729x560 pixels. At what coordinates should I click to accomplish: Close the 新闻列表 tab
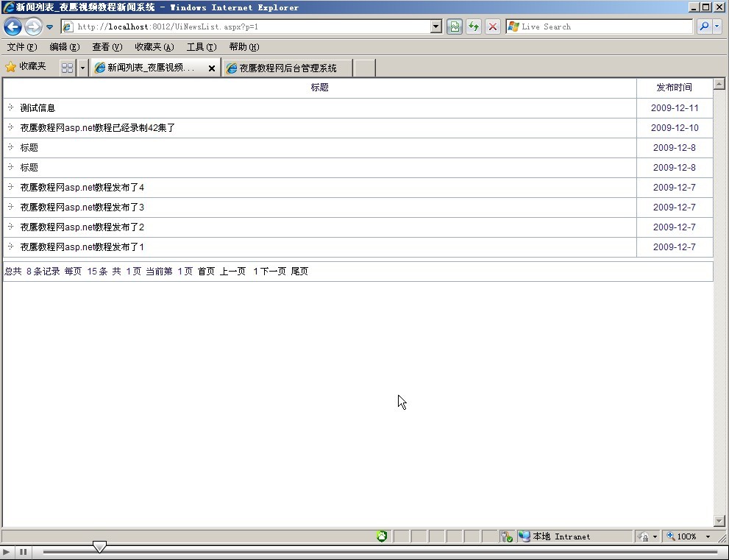coord(212,68)
